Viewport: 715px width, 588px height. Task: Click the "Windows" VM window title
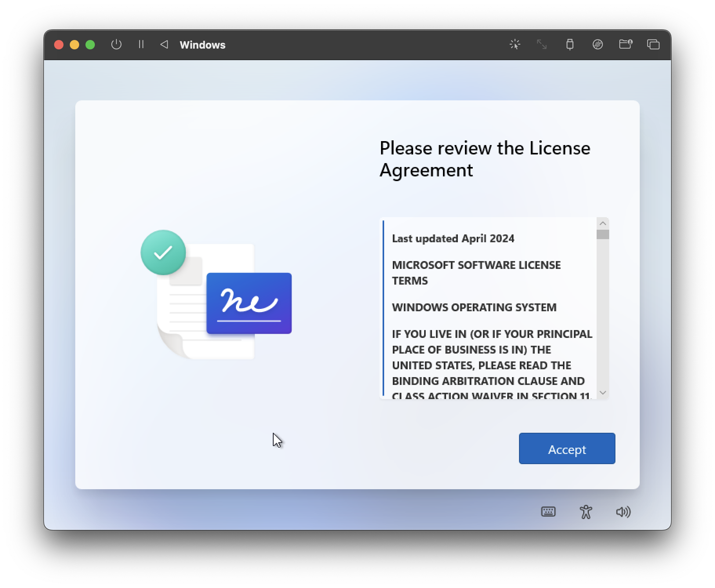[x=203, y=45]
